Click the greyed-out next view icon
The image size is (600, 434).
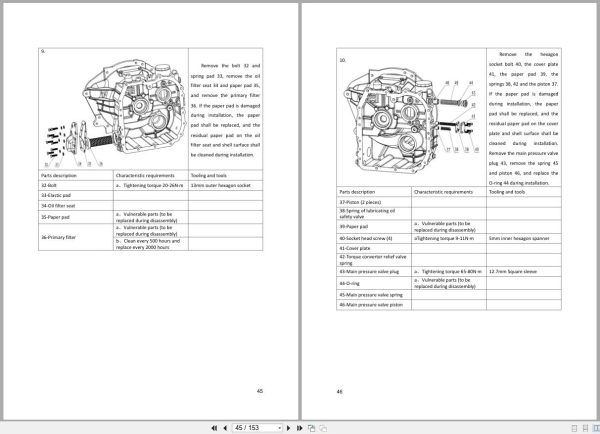click(323, 428)
